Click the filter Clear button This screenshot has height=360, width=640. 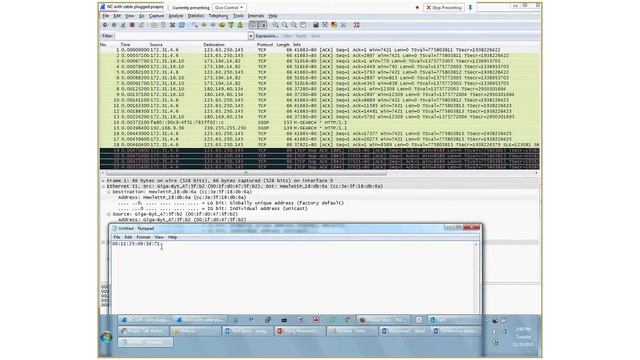tap(287, 36)
